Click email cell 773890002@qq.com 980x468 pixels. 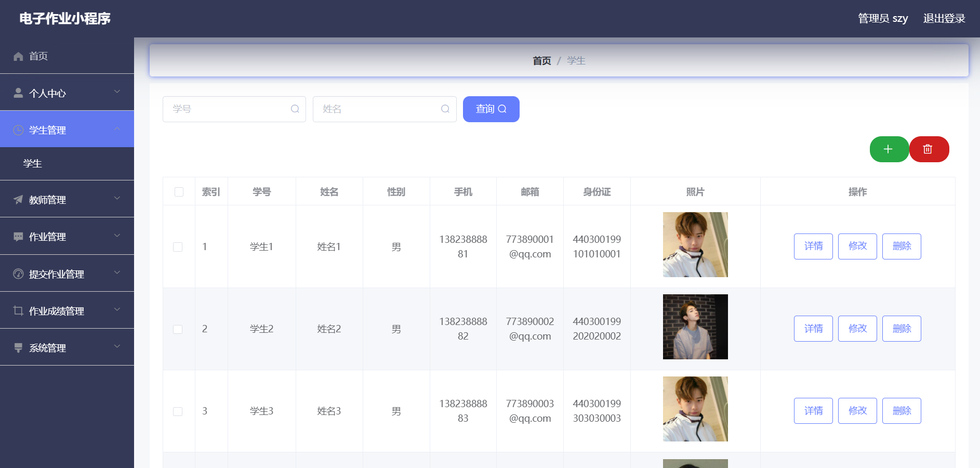click(x=530, y=329)
